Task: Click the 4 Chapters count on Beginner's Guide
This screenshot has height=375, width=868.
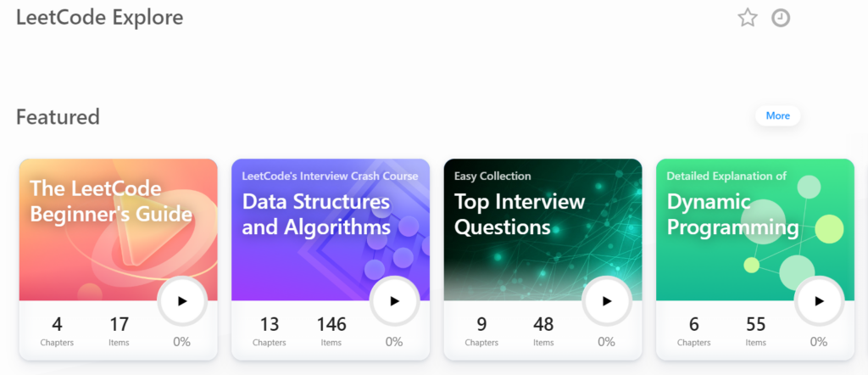Action: point(57,331)
